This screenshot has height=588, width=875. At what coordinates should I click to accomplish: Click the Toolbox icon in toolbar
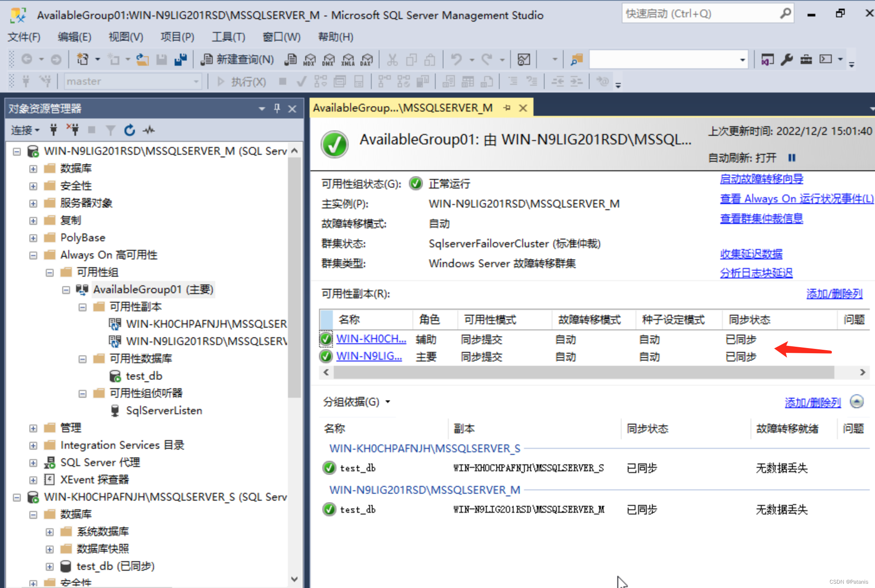(x=806, y=59)
